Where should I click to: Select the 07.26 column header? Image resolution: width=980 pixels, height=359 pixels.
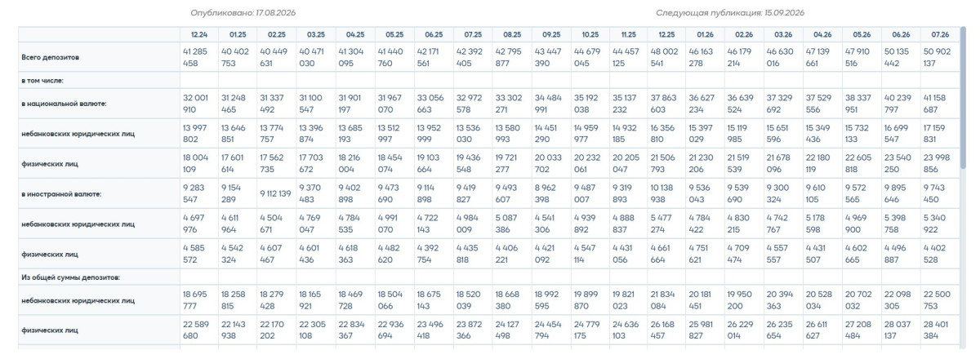tap(941, 34)
